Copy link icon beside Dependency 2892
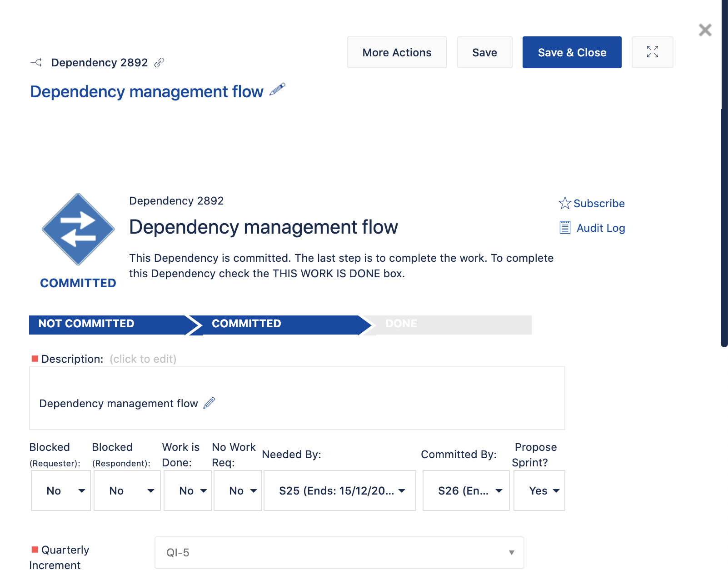The height and width of the screenshot is (570, 728). [159, 63]
